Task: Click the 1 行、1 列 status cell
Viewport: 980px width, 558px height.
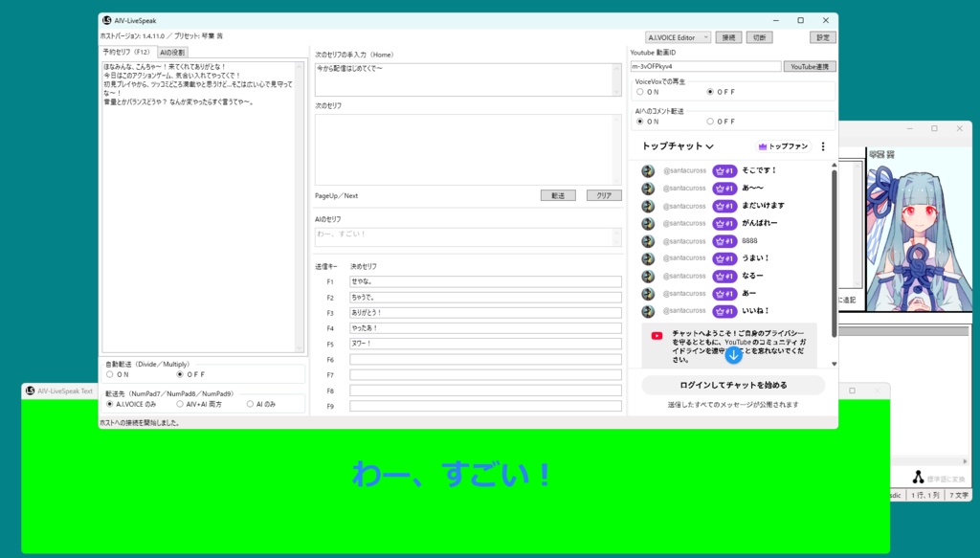Action: [924, 495]
